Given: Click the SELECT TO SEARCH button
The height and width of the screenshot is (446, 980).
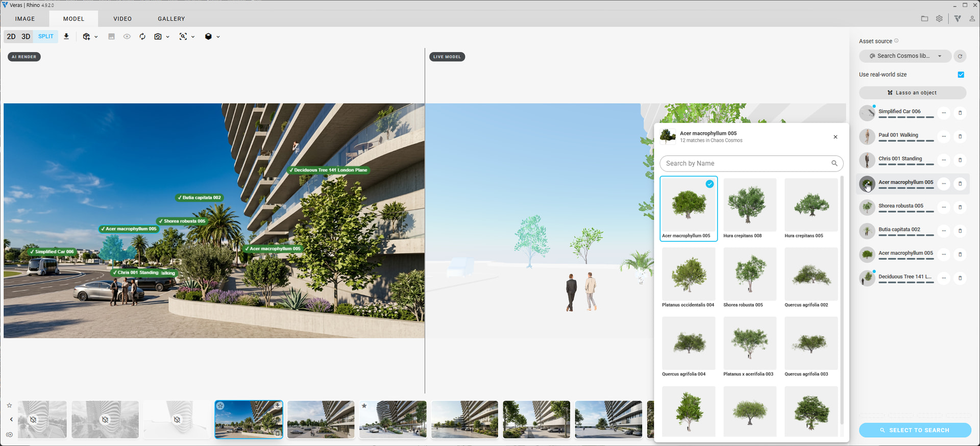Looking at the screenshot, I should pyautogui.click(x=915, y=430).
